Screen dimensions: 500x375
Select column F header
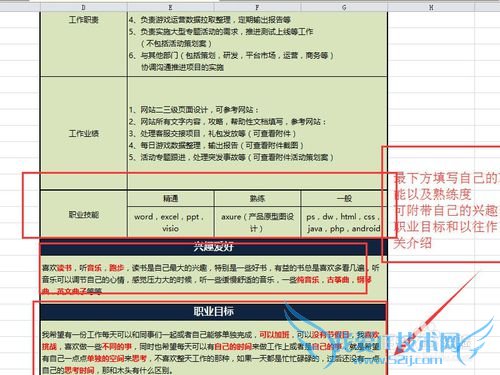(x=257, y=7)
